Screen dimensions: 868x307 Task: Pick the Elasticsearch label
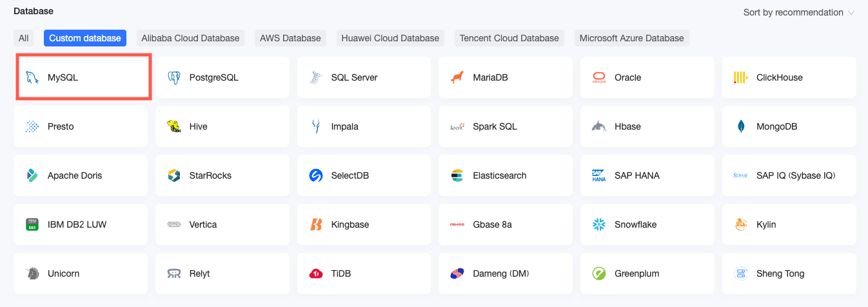(x=500, y=175)
